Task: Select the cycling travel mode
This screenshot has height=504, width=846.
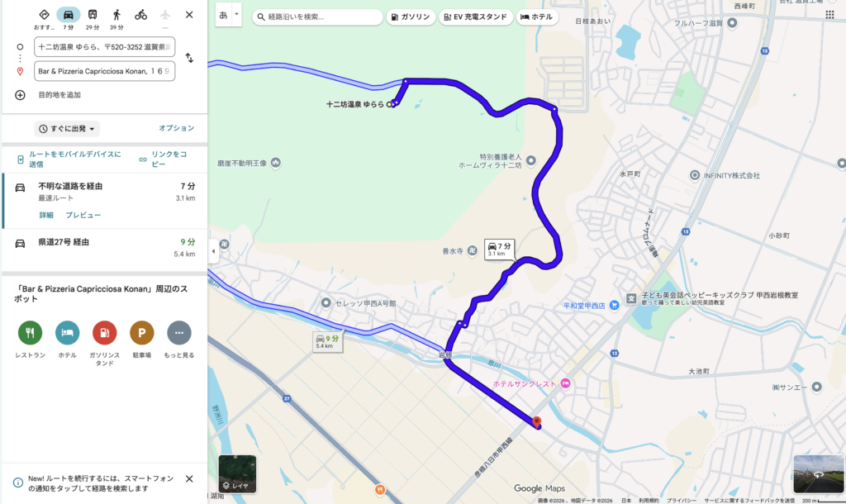Action: (140, 15)
